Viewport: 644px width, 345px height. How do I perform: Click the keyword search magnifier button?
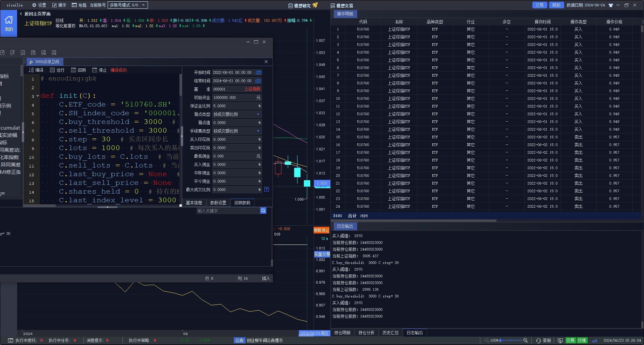263,211
